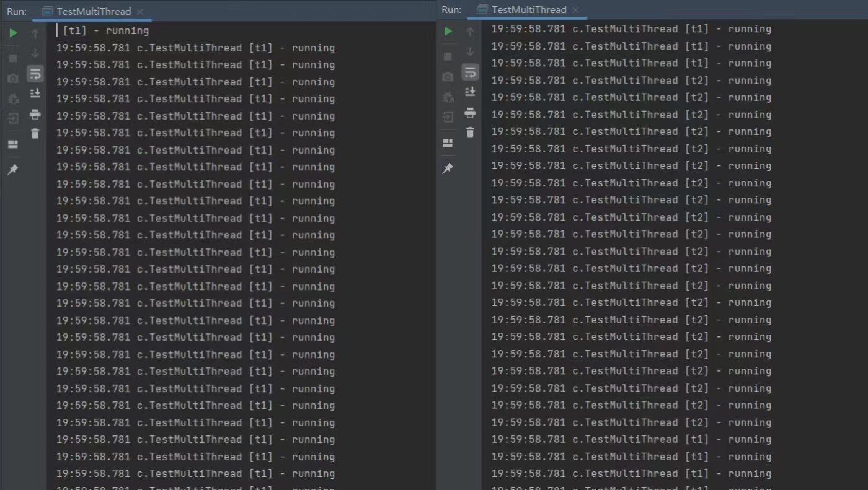Clear the left console with the trash icon
The image size is (868, 490).
[x=35, y=133]
